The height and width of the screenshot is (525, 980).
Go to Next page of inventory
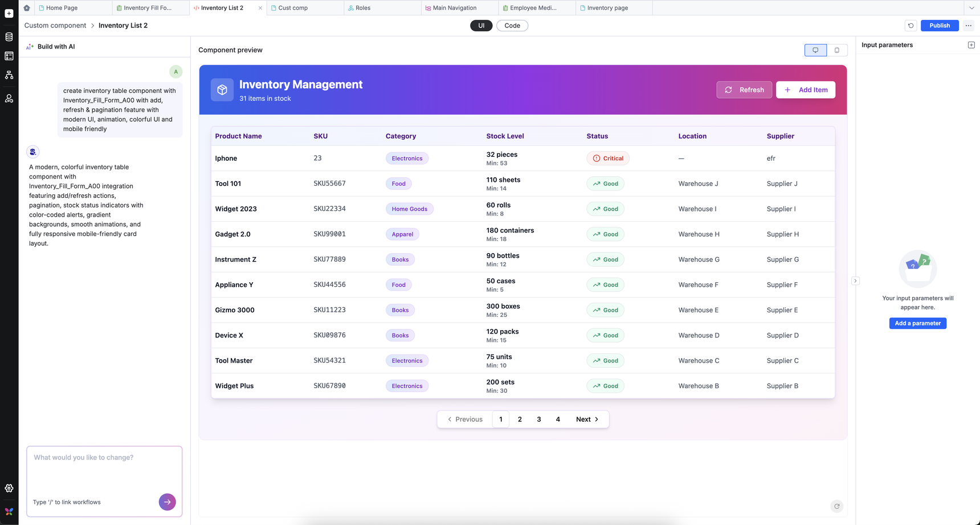(x=587, y=420)
